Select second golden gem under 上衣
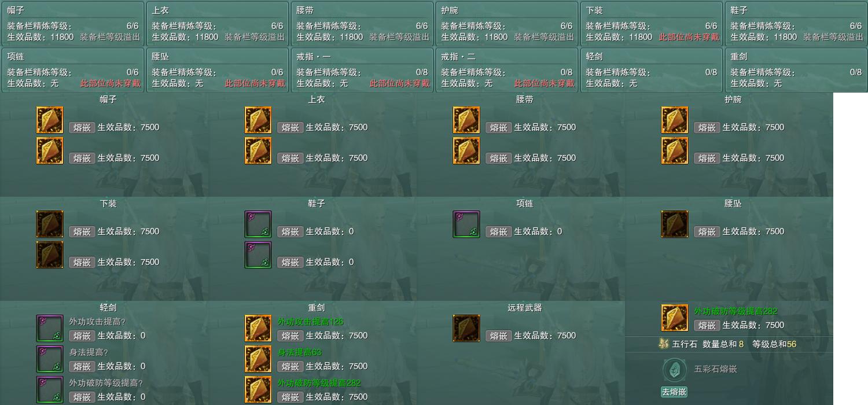This screenshot has height=405, width=868. coord(258,151)
